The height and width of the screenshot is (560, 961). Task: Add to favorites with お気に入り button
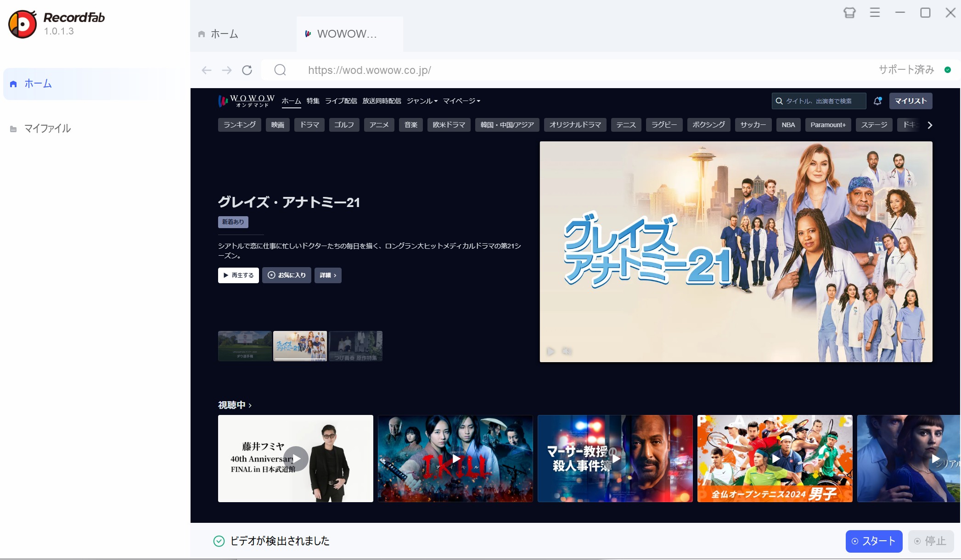click(287, 275)
